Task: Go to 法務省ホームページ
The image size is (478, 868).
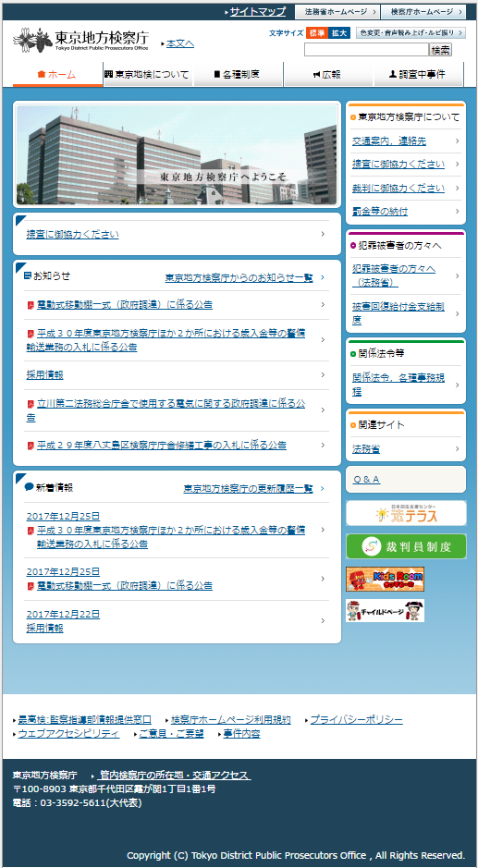Action: pos(337,12)
